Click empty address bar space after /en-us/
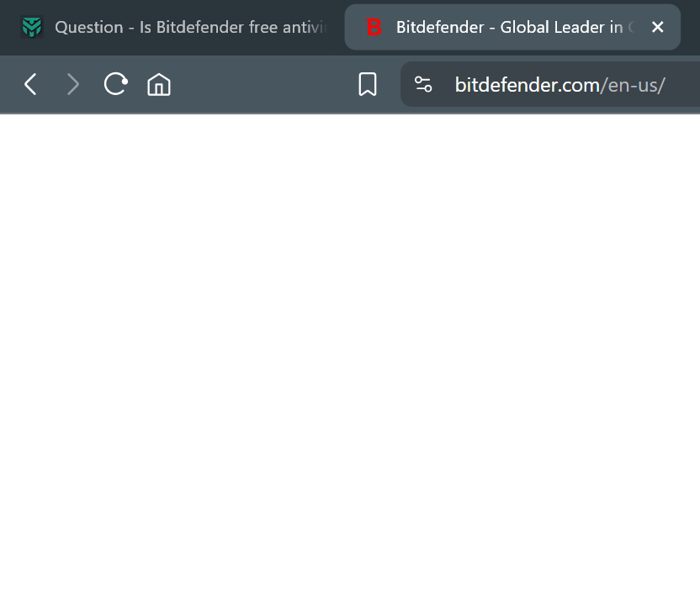700x603 pixels. pyautogui.click(x=683, y=84)
